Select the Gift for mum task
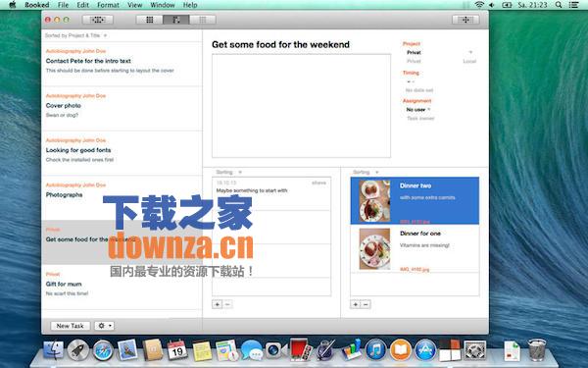Viewport: 588px width, 368px height. click(122, 288)
